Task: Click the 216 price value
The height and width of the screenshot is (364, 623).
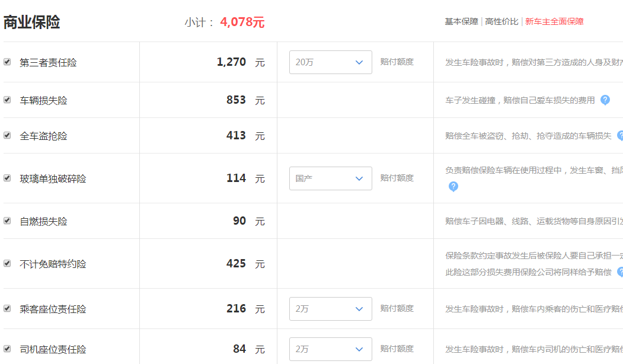Action: click(236, 308)
